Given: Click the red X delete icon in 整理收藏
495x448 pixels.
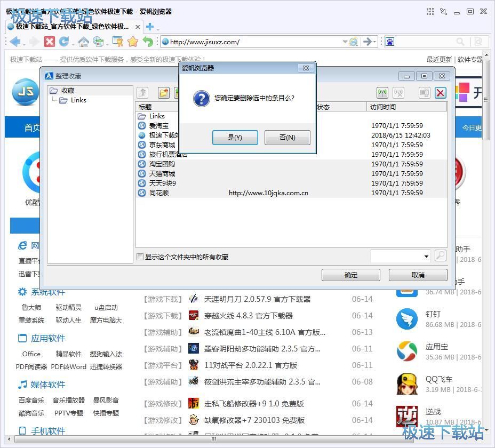Looking at the screenshot, I should [x=441, y=92].
